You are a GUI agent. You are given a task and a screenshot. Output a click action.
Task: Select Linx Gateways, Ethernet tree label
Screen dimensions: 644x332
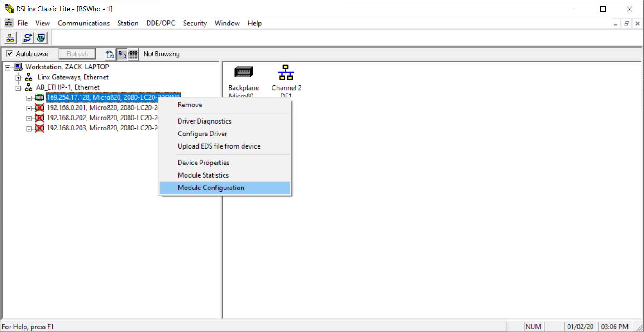click(x=73, y=77)
